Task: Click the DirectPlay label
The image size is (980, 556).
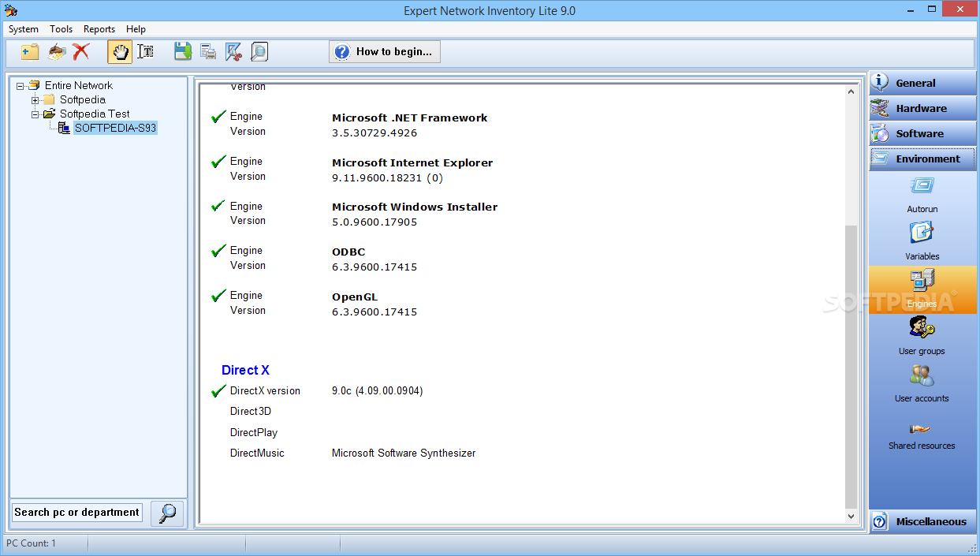Action: click(254, 432)
